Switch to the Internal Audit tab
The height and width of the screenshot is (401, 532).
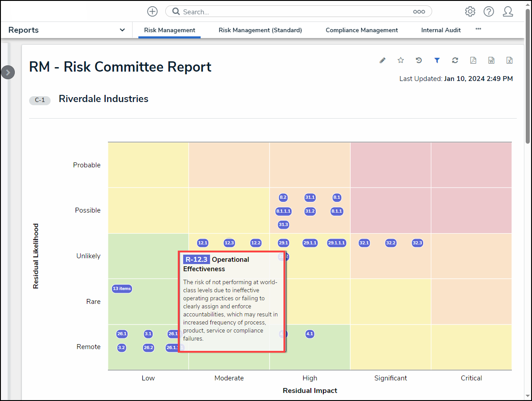point(441,30)
